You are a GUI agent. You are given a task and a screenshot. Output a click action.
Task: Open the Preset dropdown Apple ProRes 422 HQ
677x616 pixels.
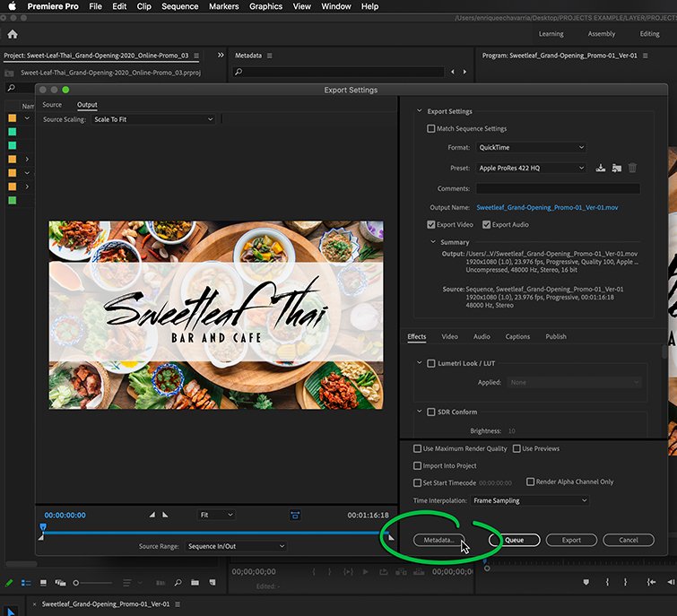[x=531, y=168]
